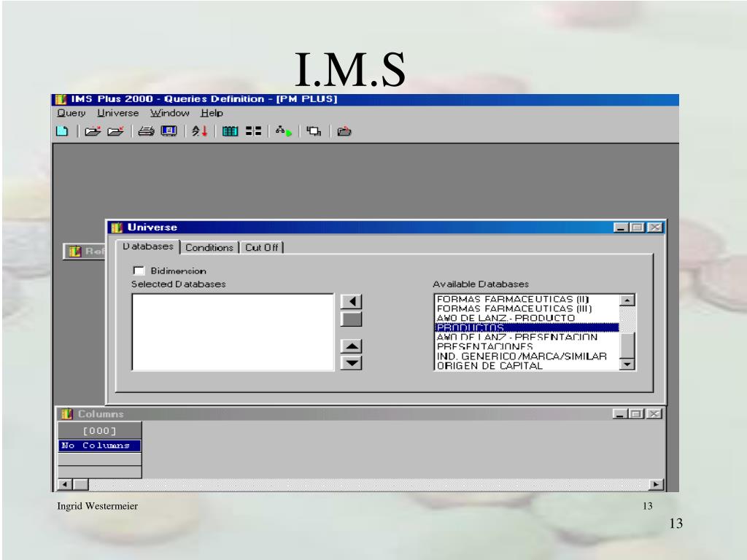747x560 pixels.
Task: Select FORMAS FARMACEUTICAS (II) in Available Databases
Action: (x=527, y=299)
